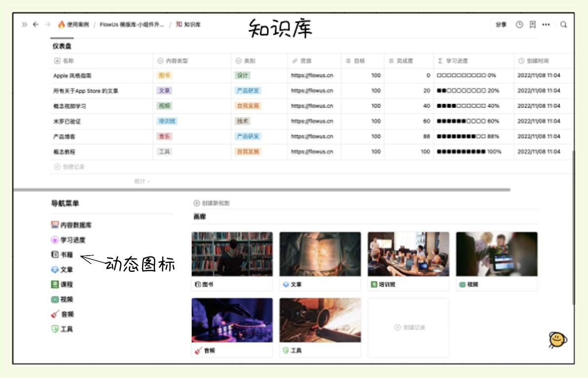Image resolution: width=588 pixels, height=378 pixels.
Task: Open page history clock icon
Action: pyautogui.click(x=519, y=25)
